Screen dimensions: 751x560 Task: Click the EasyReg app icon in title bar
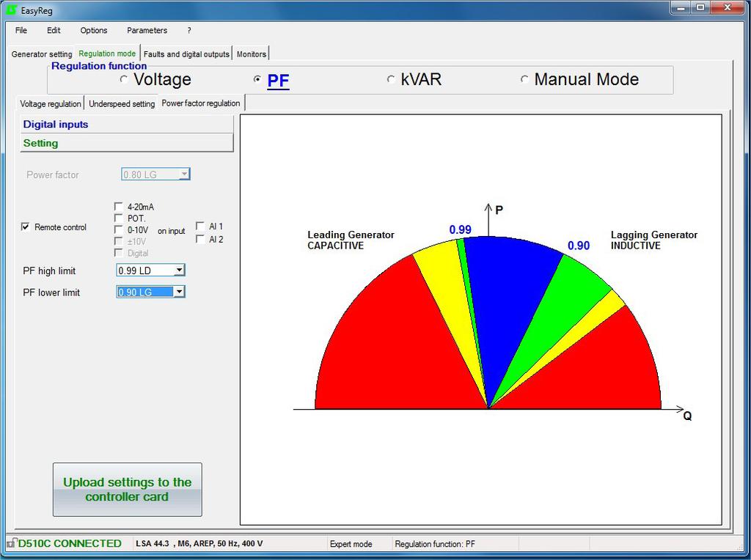click(12, 10)
